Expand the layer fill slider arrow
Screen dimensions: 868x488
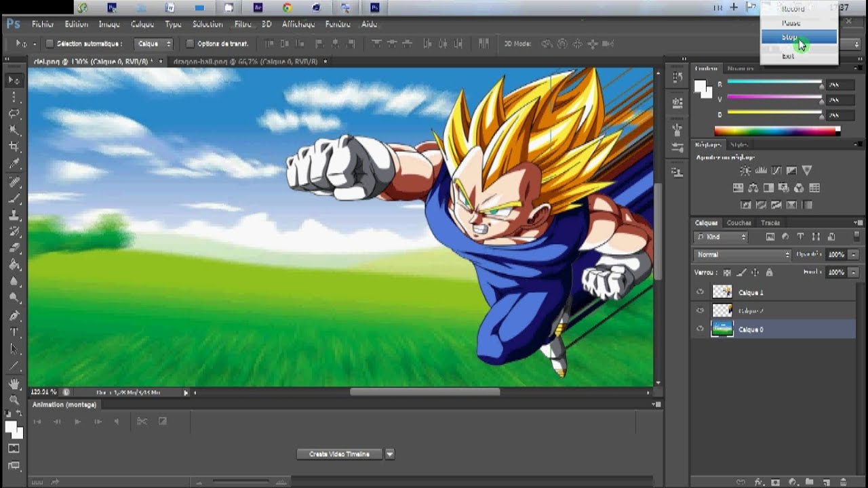coord(853,272)
